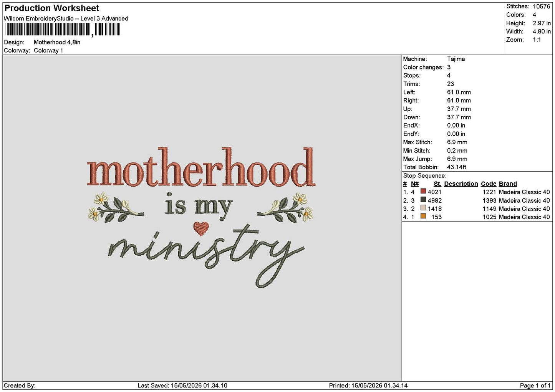Click the 'Last Saved: 15/05/2026 01.34.10' footer
The height and width of the screenshot is (392, 555).
[x=182, y=385]
